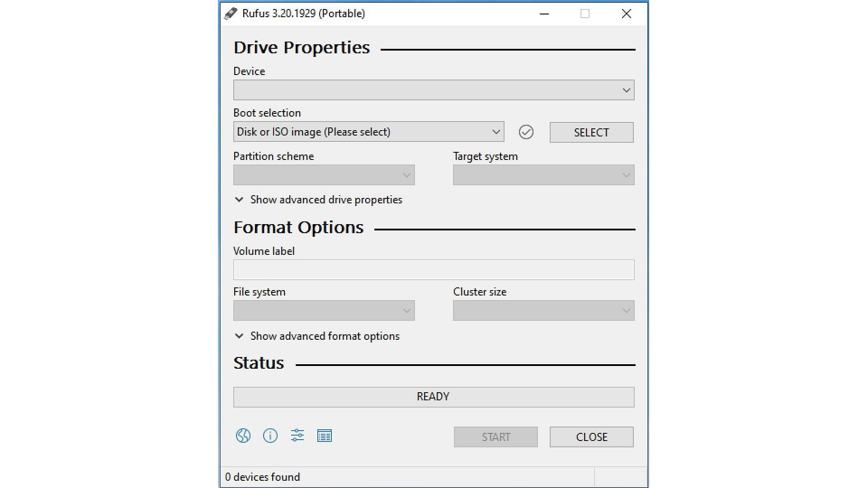Click the SELECT button
This screenshot has height=488, width=868.
[591, 132]
